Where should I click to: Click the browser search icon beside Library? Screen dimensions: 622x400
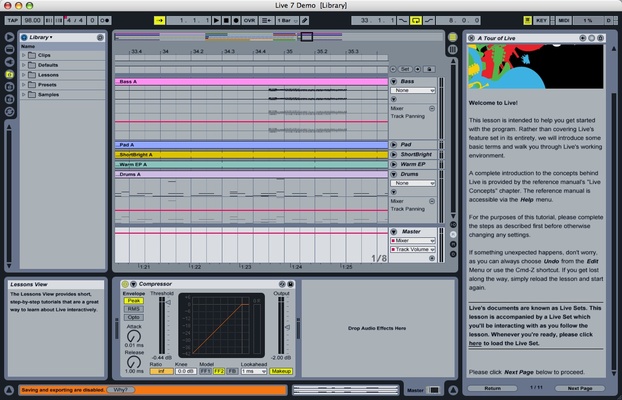click(100, 37)
